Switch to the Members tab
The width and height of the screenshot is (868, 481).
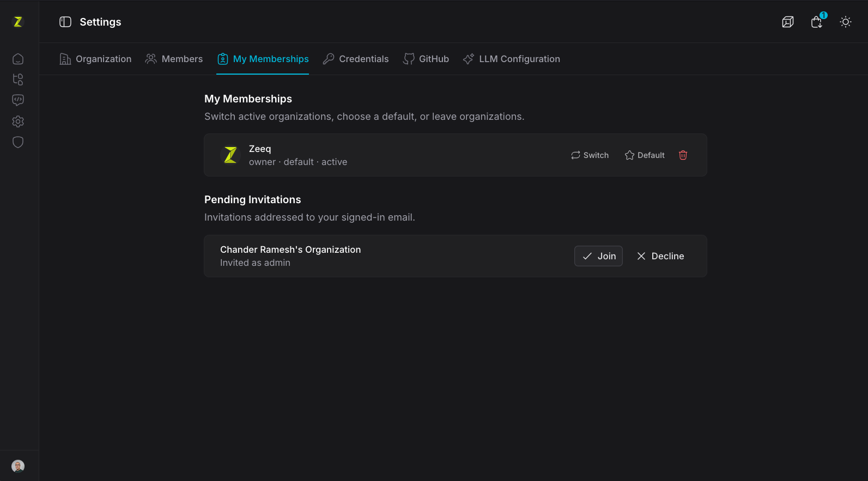pos(174,59)
